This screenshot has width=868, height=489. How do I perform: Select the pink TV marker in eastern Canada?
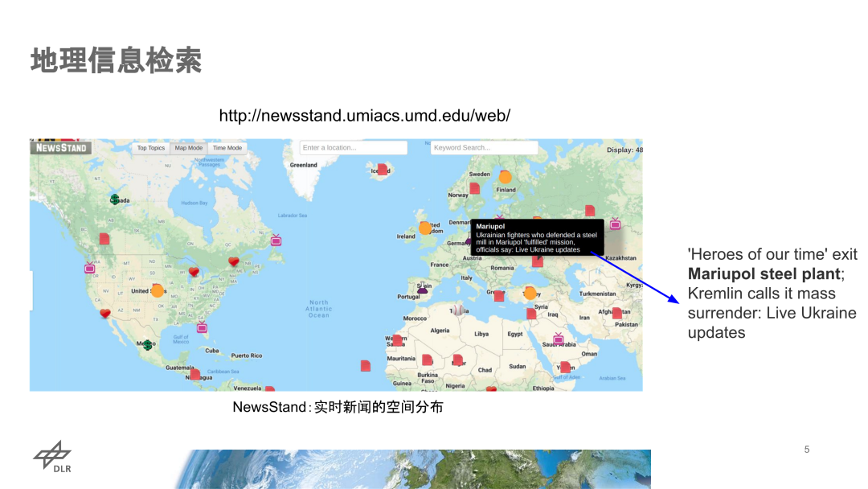[276, 240]
